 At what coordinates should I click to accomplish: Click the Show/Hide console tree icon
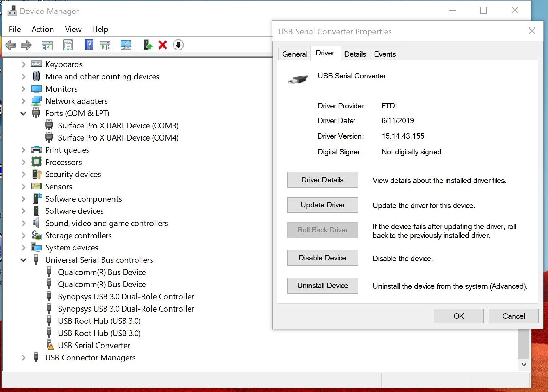coord(47,45)
